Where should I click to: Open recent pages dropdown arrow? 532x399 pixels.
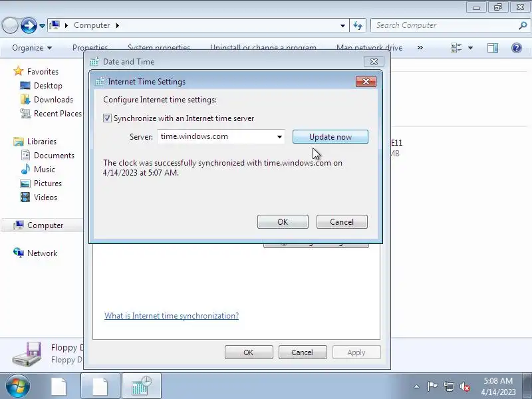coord(42,26)
